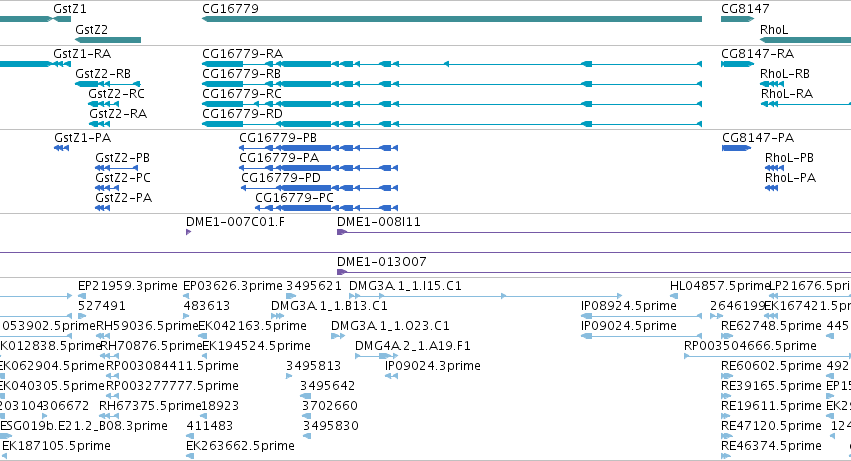Select the CG8147-RA transcript label
Viewport: 851px width, 461px height.
758,54
